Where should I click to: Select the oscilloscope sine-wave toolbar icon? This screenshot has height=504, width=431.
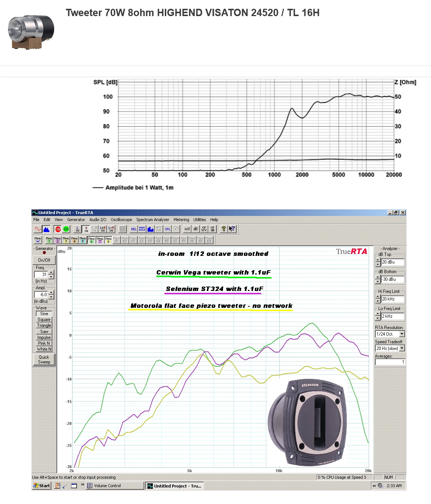pos(38,229)
